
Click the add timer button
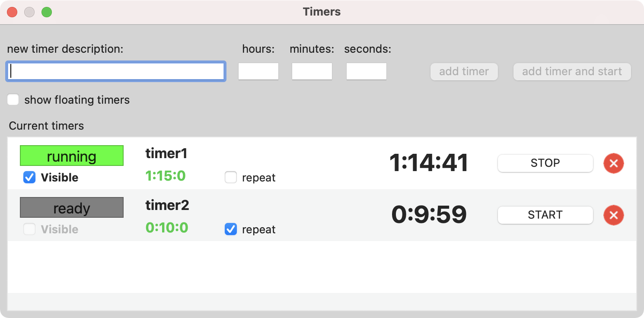point(464,72)
